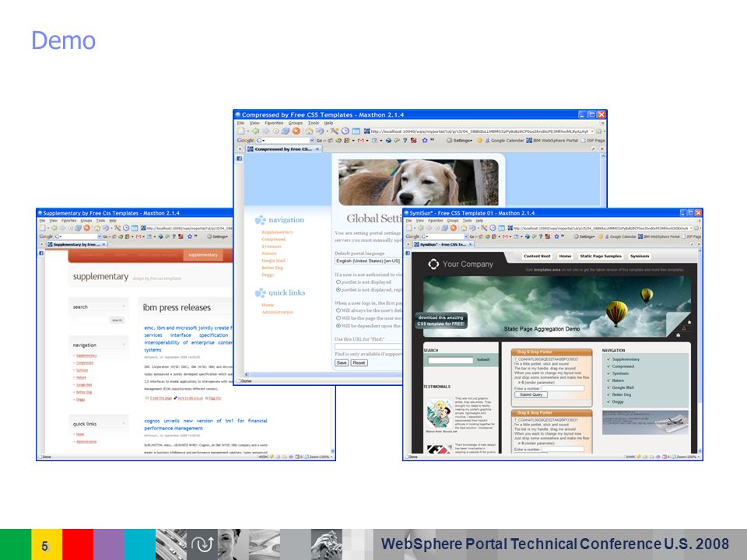Click Back arrow in Compressed window toolbar
Image resolution: width=747 pixels, height=560 pixels.
(x=255, y=131)
